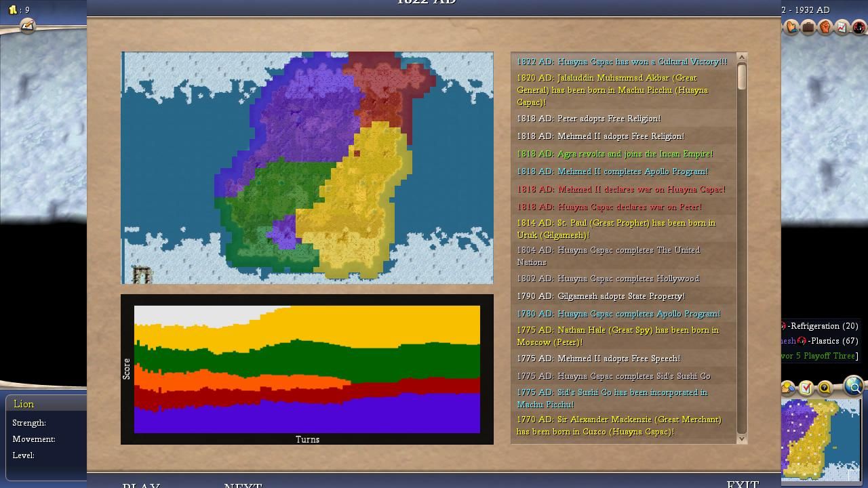Click the PLAY replay button
This screenshot has width=868, height=488.
pyautogui.click(x=141, y=485)
